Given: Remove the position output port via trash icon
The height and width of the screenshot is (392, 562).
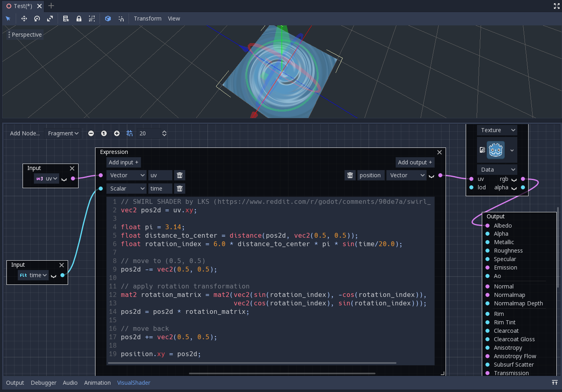Looking at the screenshot, I should [350, 175].
